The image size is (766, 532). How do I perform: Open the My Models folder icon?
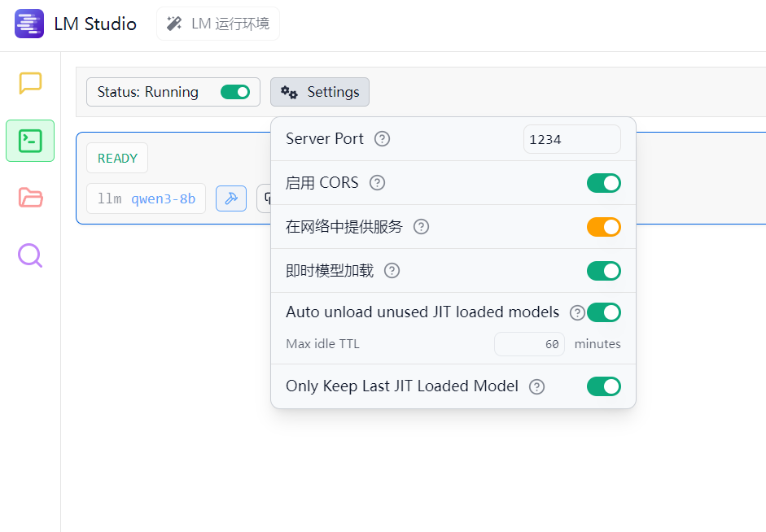[x=30, y=197]
